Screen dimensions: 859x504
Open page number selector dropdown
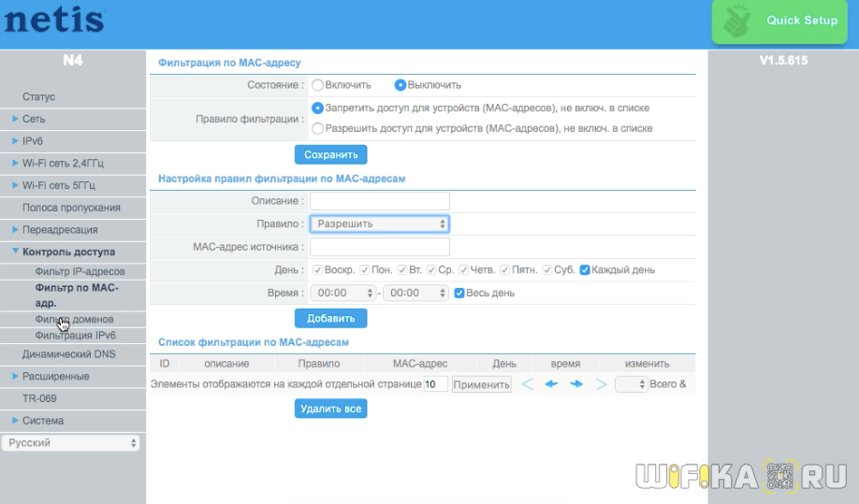click(x=632, y=384)
